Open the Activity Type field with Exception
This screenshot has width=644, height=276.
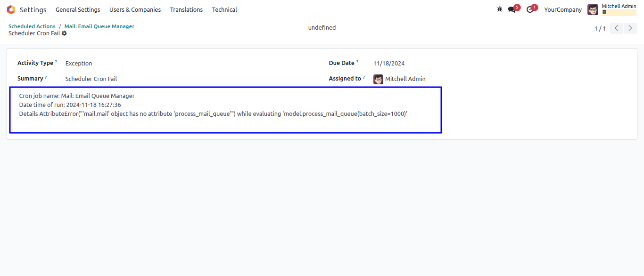(x=79, y=64)
